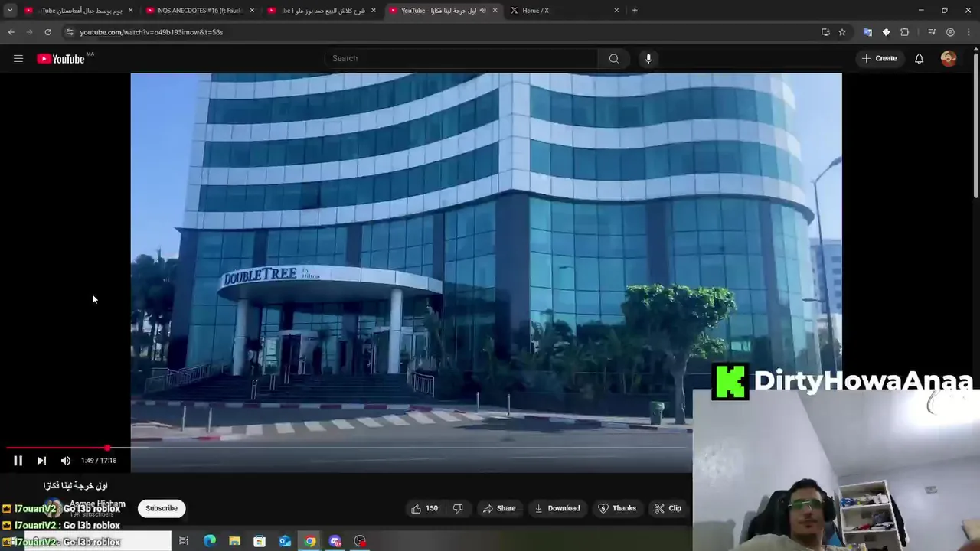Image resolution: width=980 pixels, height=551 pixels.
Task: Switch to the NOS ANECDOTES #16 tab
Action: click(x=199, y=11)
